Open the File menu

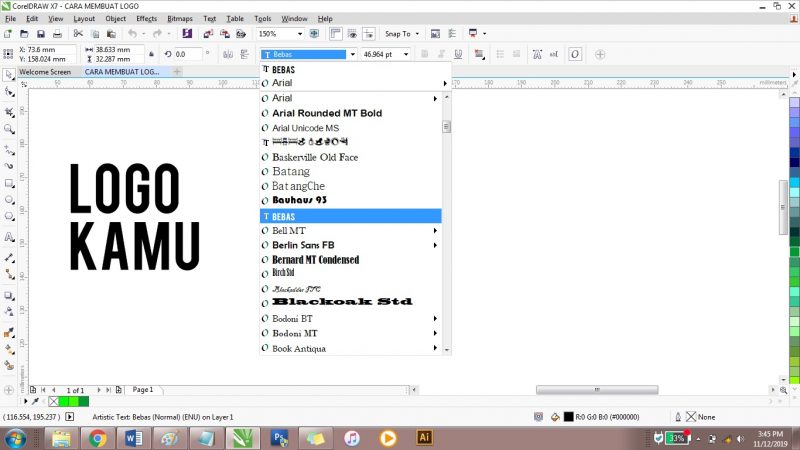(10, 19)
